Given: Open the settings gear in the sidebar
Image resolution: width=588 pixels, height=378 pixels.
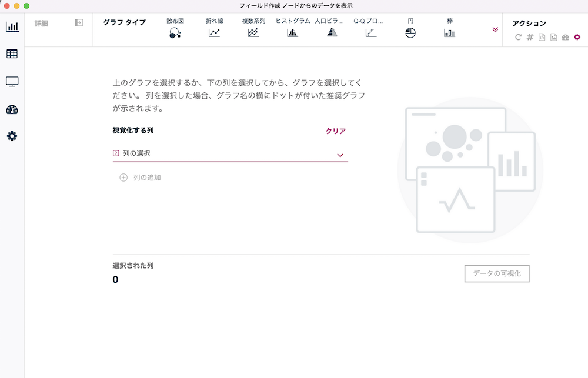Looking at the screenshot, I should [x=12, y=136].
